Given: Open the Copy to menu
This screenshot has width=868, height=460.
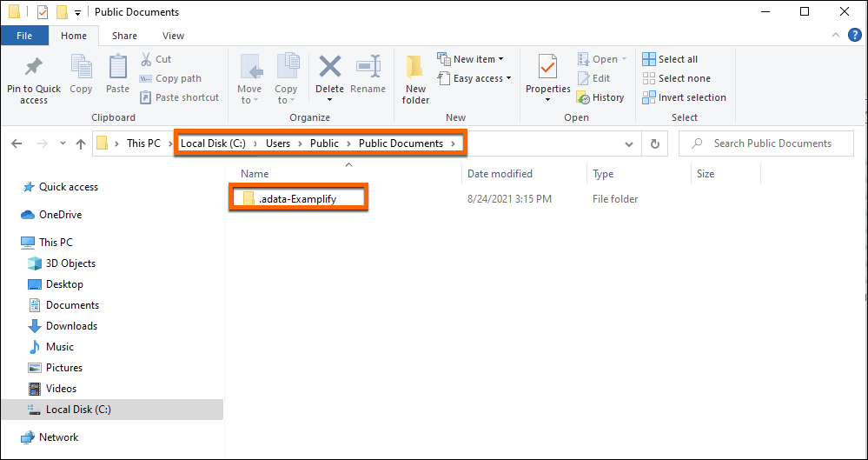Looking at the screenshot, I should tap(286, 79).
